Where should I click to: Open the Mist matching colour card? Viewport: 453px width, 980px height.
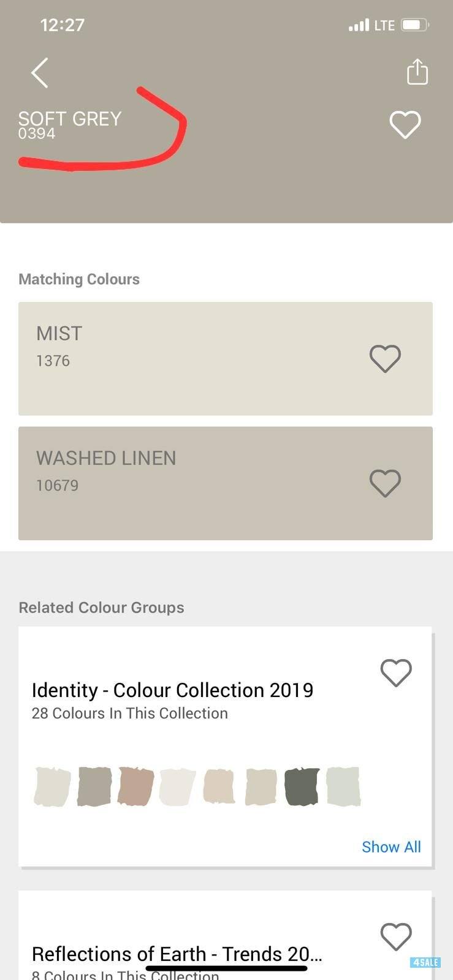(x=184, y=358)
